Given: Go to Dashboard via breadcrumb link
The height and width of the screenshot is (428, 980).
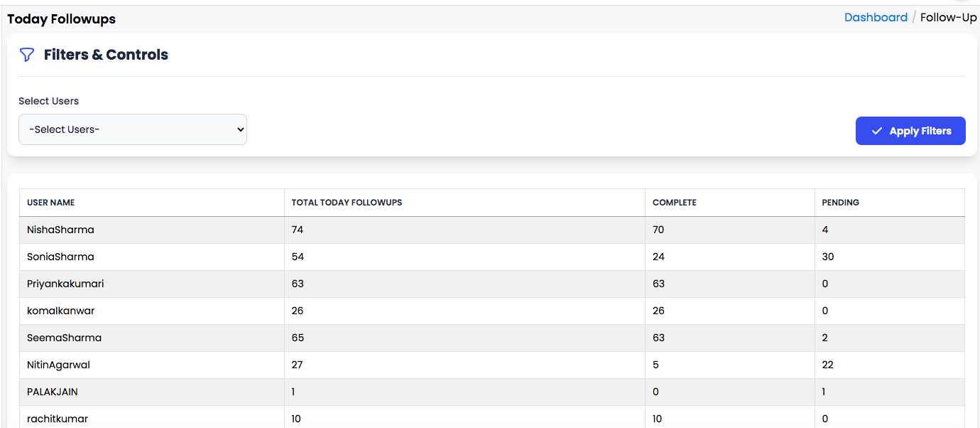Looking at the screenshot, I should [876, 18].
